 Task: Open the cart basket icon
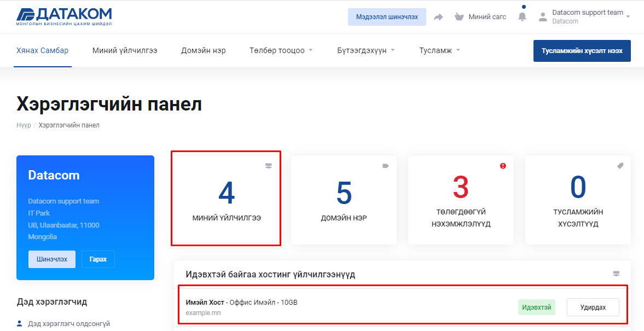[x=459, y=17]
